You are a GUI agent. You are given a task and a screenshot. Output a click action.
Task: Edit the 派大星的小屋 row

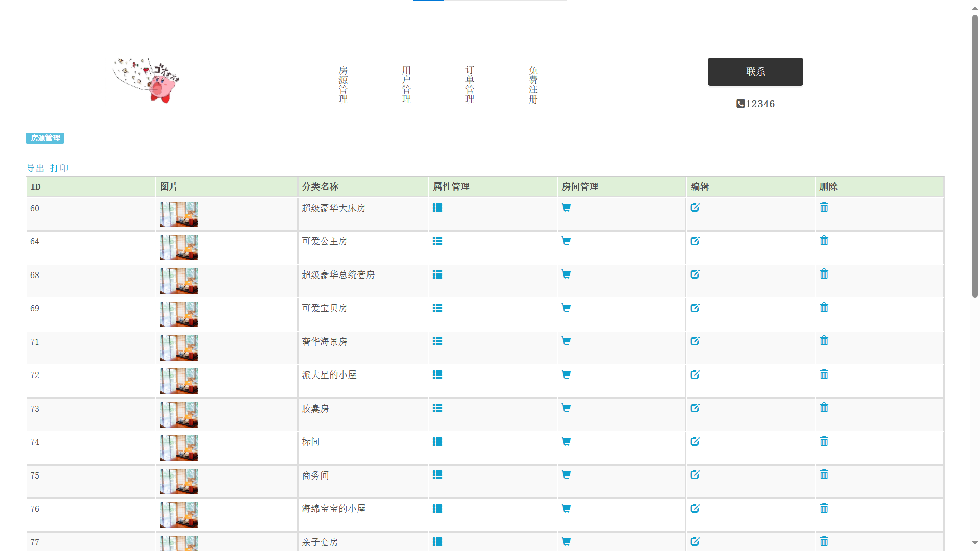click(695, 374)
